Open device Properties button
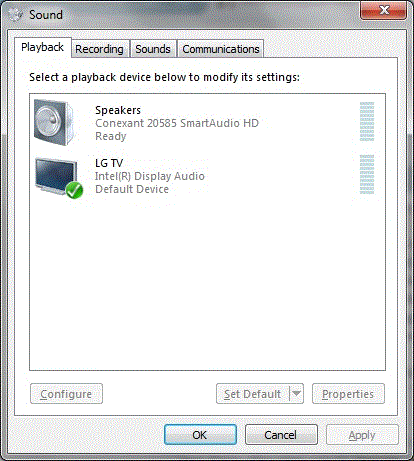Viewport: 414px width, 461px height. [x=348, y=394]
